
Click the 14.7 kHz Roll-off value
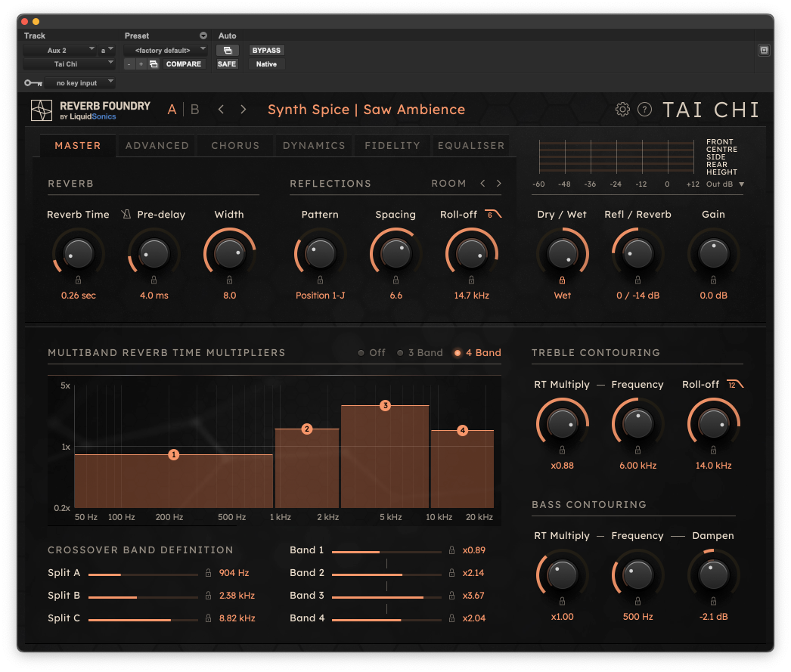tap(472, 296)
